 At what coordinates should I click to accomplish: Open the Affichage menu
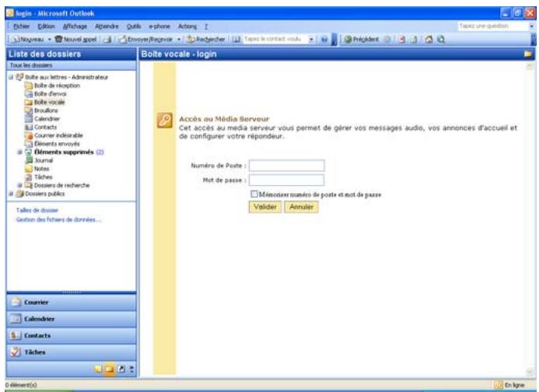pos(75,26)
